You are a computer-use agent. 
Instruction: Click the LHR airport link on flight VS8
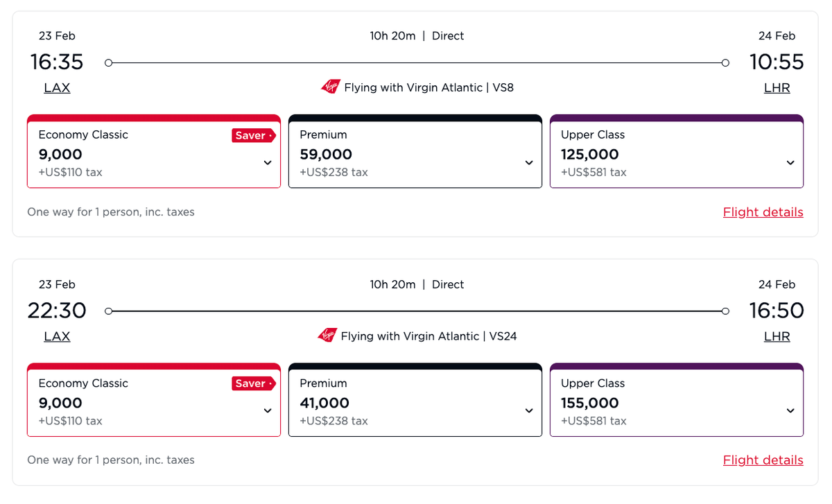(x=777, y=87)
